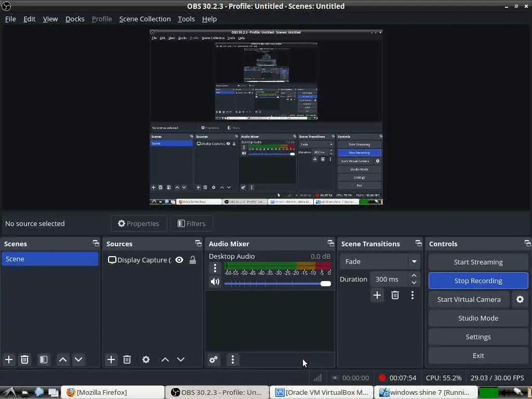Open the Scene Collection menu
The width and height of the screenshot is (532, 399).
[145, 19]
